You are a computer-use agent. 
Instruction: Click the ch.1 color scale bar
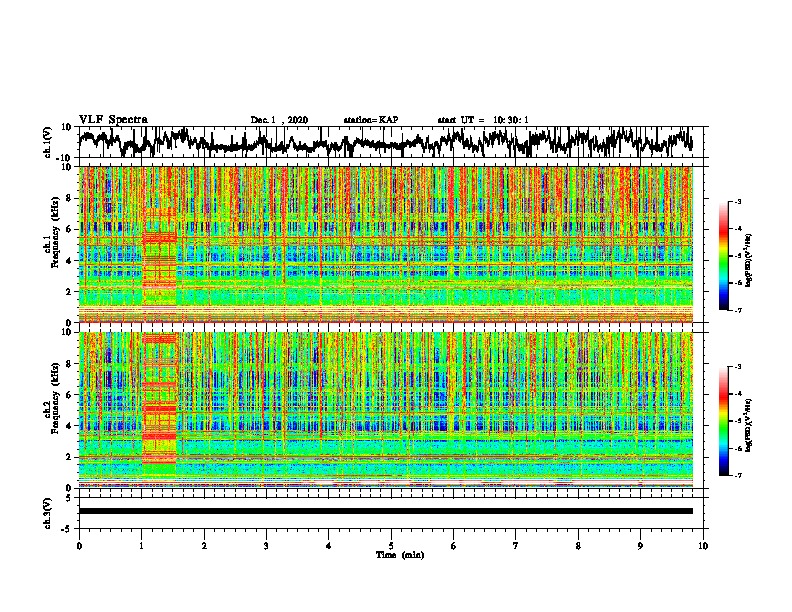point(723,256)
